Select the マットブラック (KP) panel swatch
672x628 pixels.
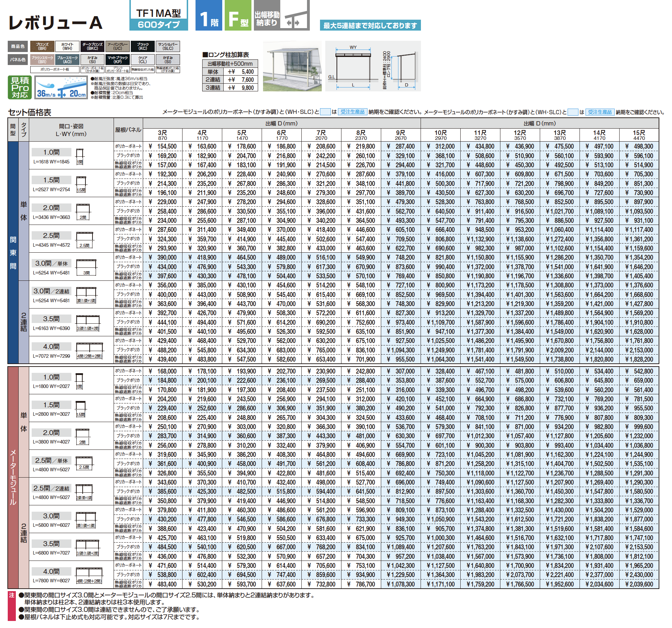117,60
